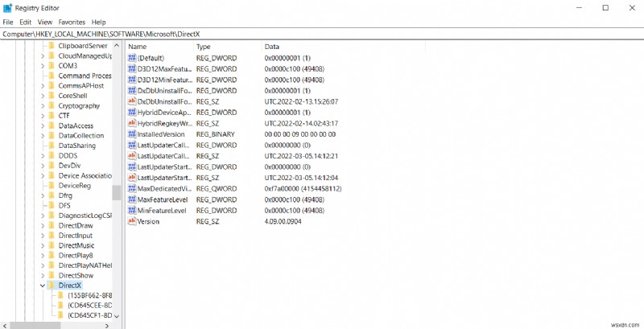The image size is (644, 329).
Task: Open the Favorites menu
Action: click(72, 23)
